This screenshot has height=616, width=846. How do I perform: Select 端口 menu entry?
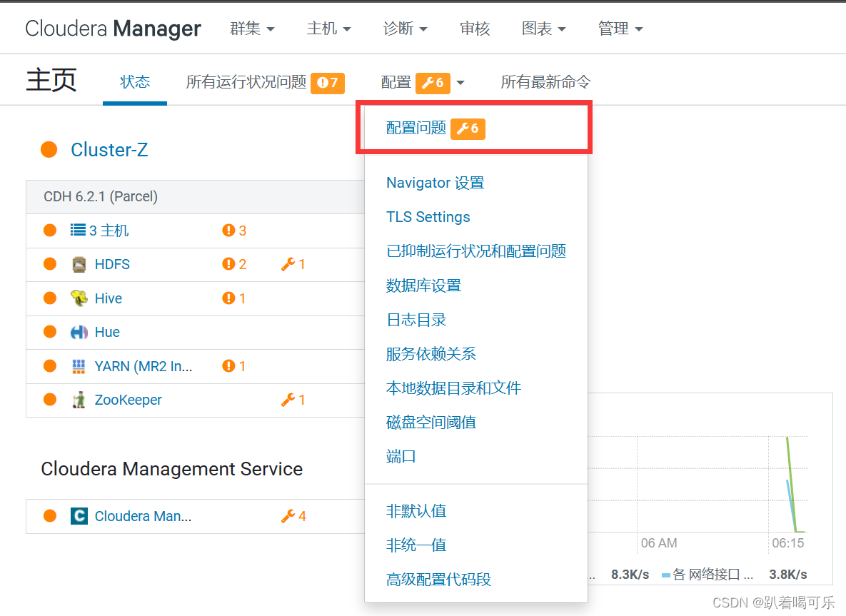(x=401, y=456)
